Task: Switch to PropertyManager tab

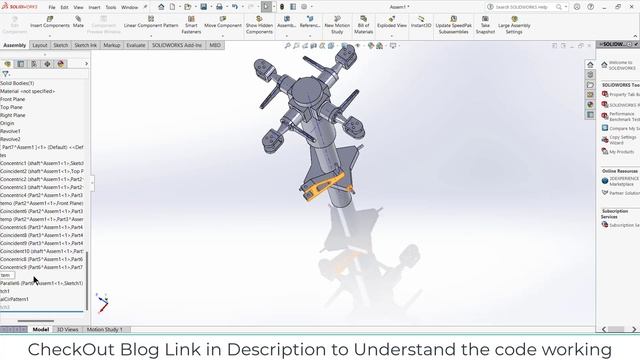Action: point(20,64)
